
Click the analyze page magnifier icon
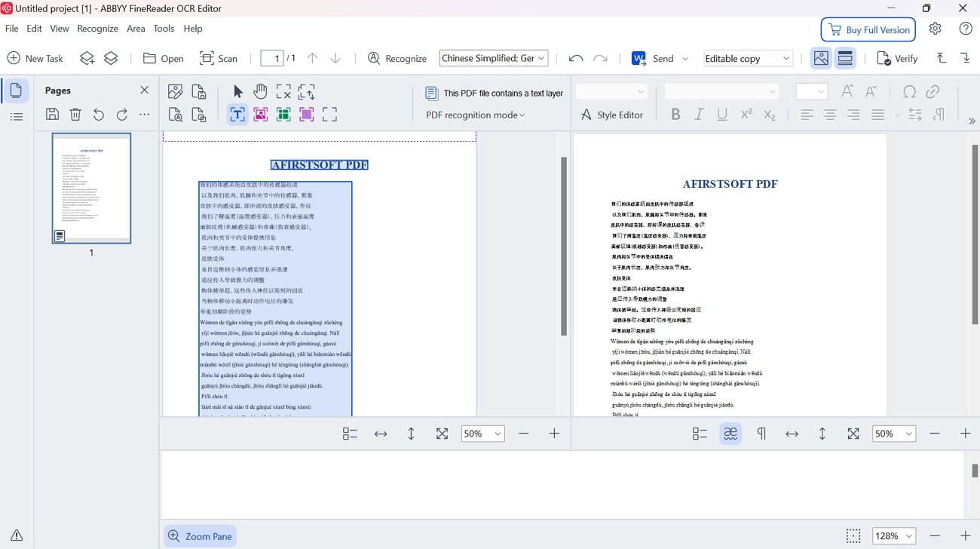(176, 115)
